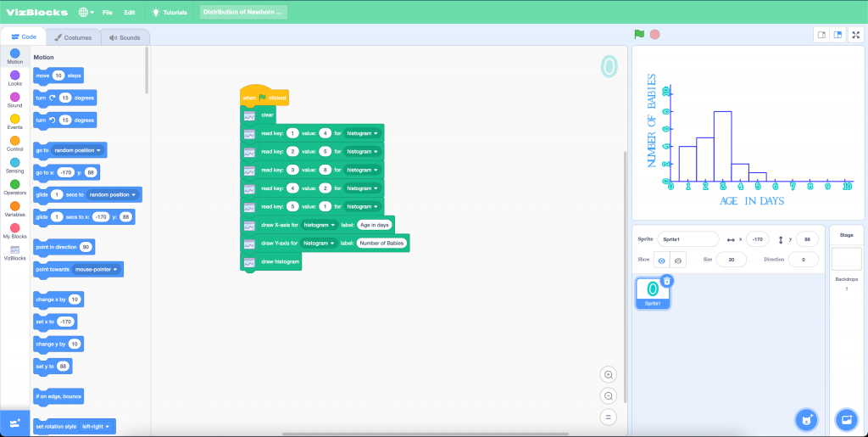This screenshot has height=437, width=868.
Task: Click the sprite name input field
Action: click(687, 239)
